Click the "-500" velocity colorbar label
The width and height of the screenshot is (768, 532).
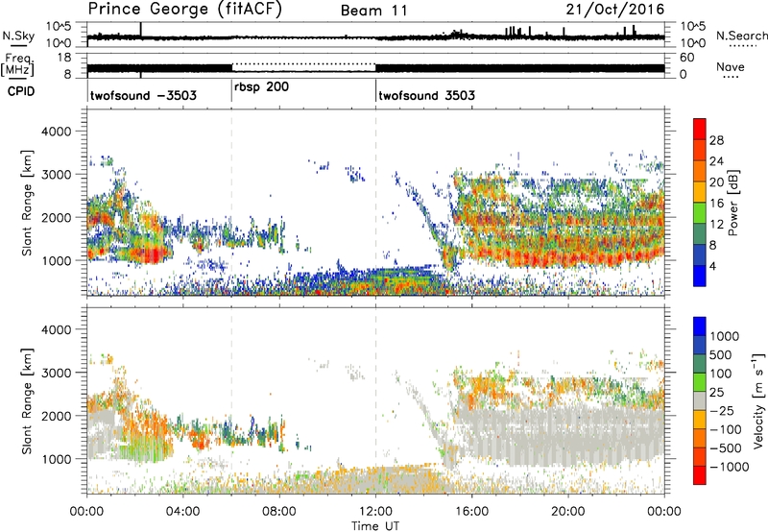pyautogui.click(x=726, y=448)
